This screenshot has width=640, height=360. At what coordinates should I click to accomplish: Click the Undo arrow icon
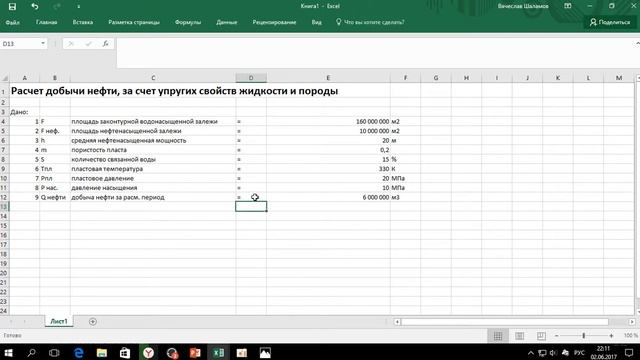35,6
